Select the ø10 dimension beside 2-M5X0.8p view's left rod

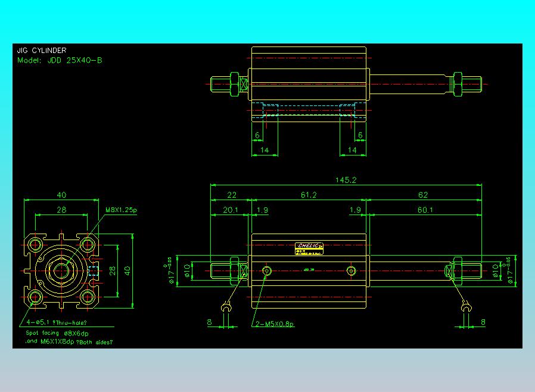click(186, 271)
